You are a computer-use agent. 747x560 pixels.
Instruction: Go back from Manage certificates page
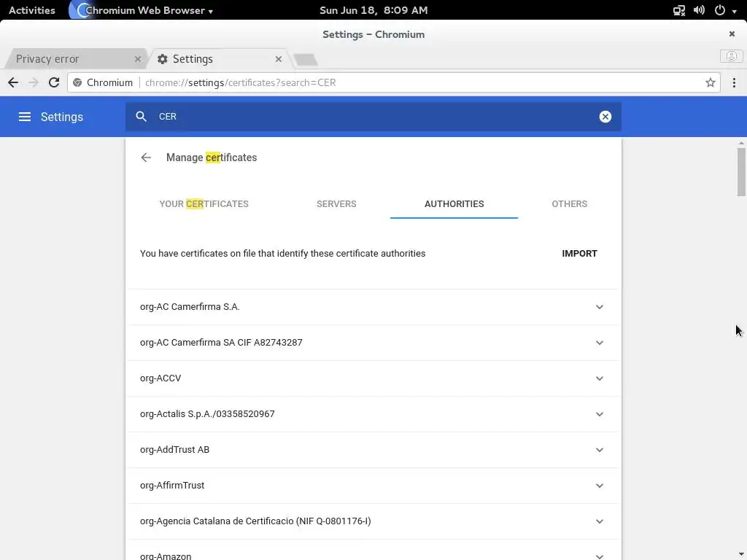point(146,157)
